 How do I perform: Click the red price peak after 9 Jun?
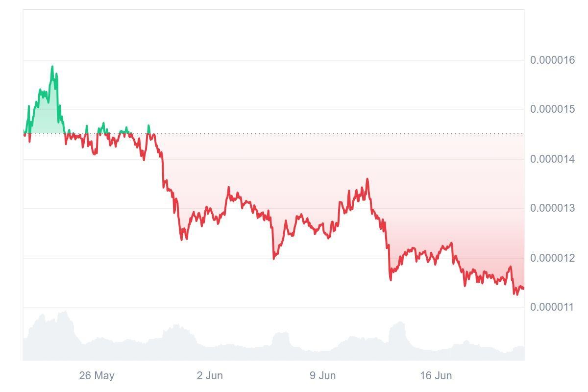pyautogui.click(x=367, y=179)
